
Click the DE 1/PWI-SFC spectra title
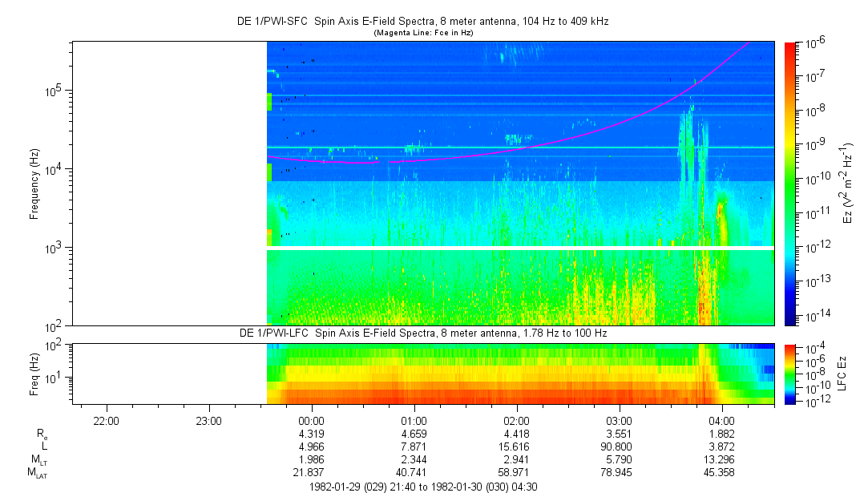pyautogui.click(x=423, y=22)
